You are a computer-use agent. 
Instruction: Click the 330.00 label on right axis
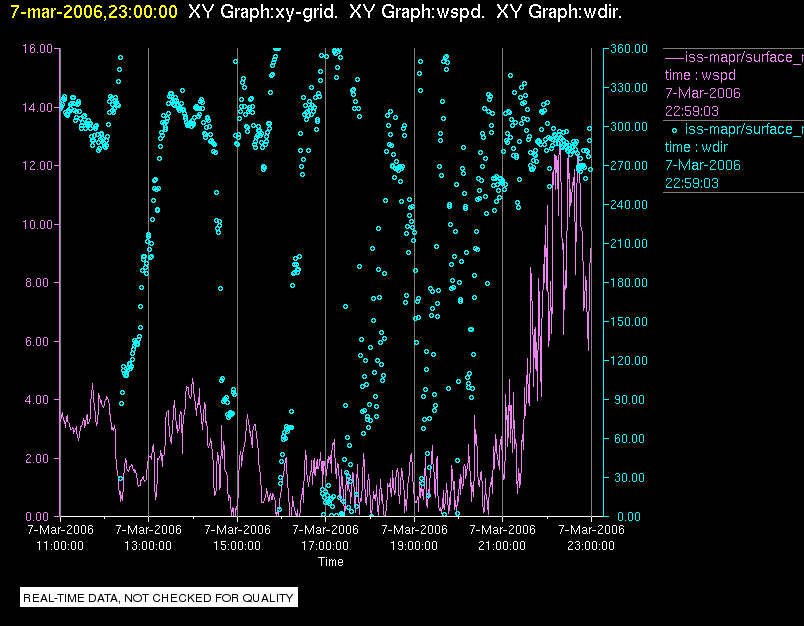click(x=629, y=88)
